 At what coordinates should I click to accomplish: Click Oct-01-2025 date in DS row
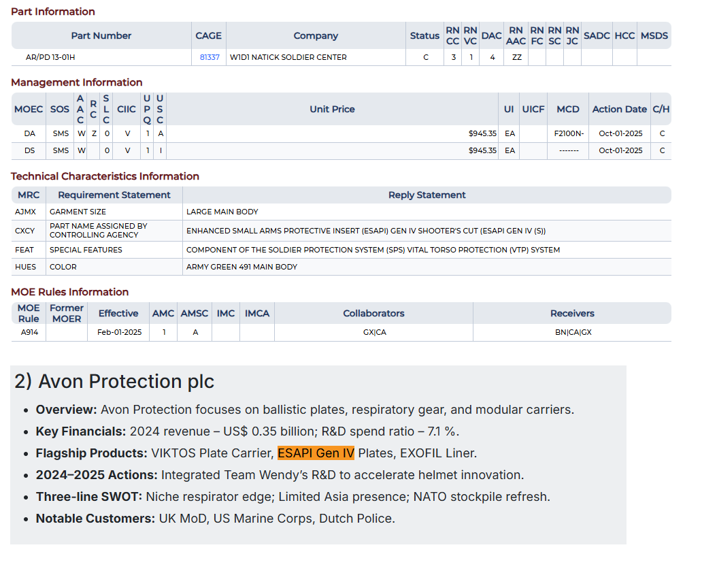coord(620,150)
